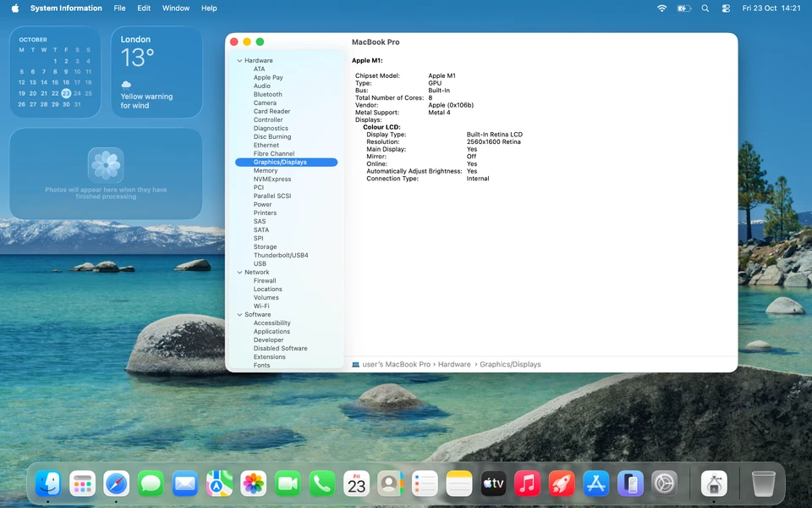The width and height of the screenshot is (812, 508).
Task: Click the System Information icon in the Dock
Action: pyautogui.click(x=714, y=483)
